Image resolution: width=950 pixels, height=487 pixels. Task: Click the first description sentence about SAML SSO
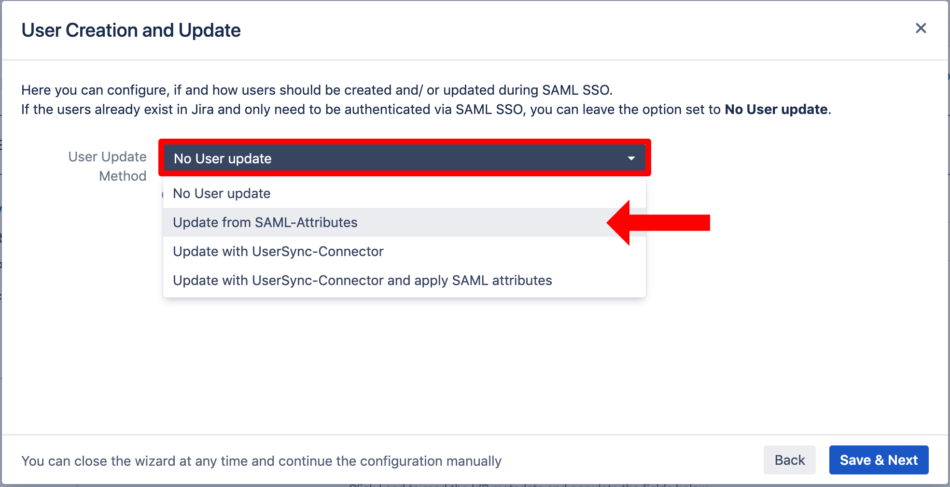click(317, 91)
